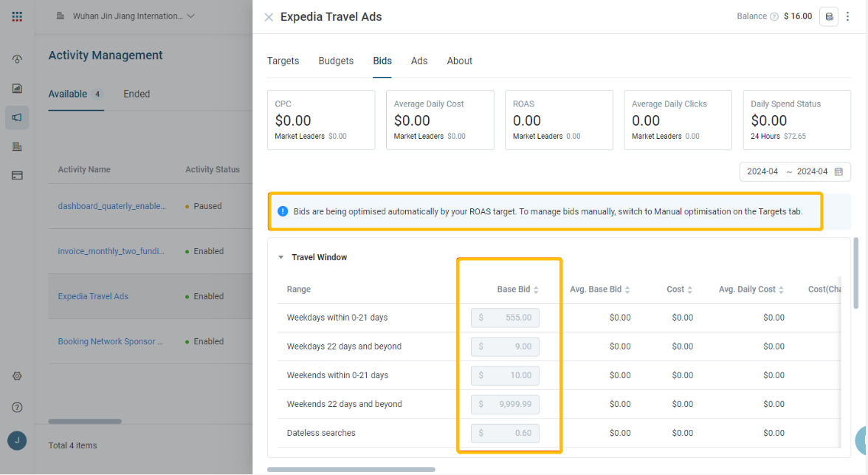The height and width of the screenshot is (475, 868).
Task: Open the date range calendar icon
Action: pos(838,172)
